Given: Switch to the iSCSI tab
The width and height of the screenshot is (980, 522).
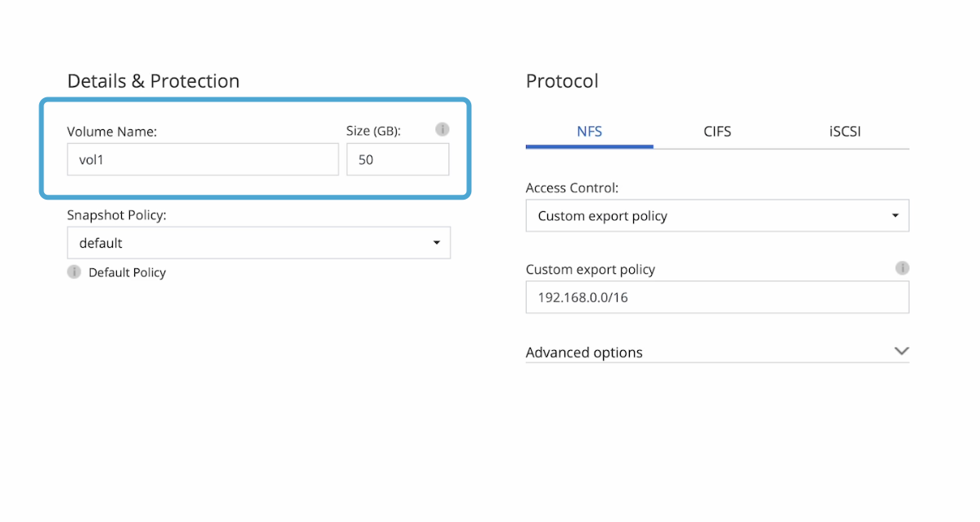Looking at the screenshot, I should 844,131.
